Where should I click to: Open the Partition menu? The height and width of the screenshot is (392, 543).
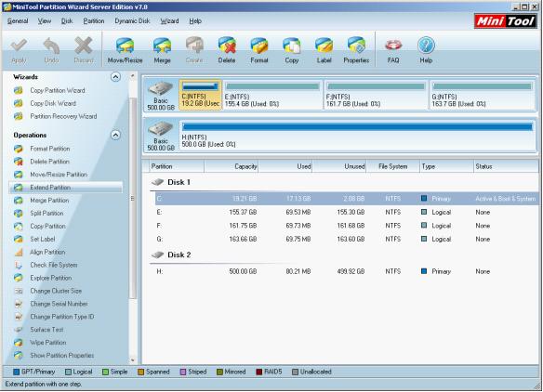[94, 21]
